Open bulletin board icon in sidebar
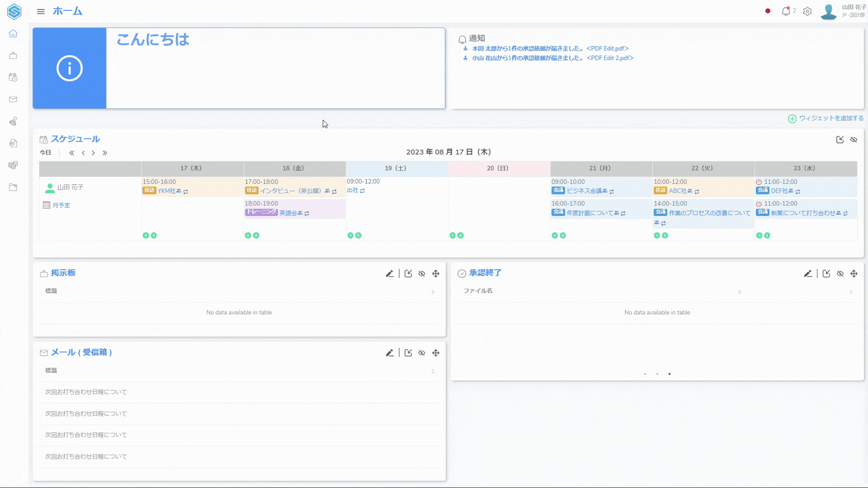This screenshot has width=868, height=488. click(x=13, y=56)
